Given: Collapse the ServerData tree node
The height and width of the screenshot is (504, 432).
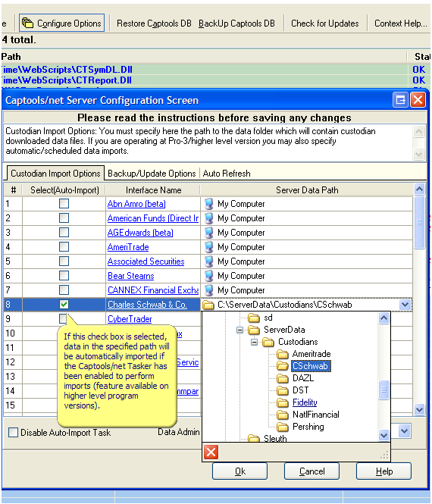Looking at the screenshot, I should [x=239, y=330].
